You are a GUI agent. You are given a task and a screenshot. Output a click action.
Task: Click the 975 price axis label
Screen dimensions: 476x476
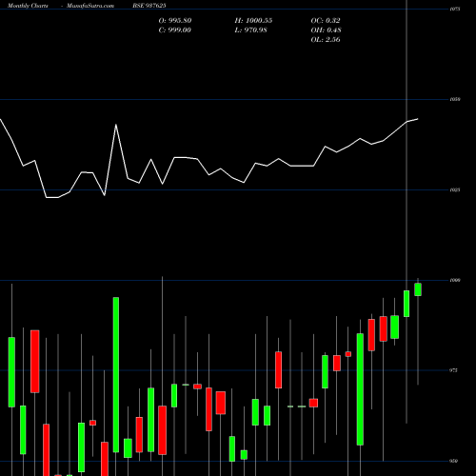click(x=454, y=370)
